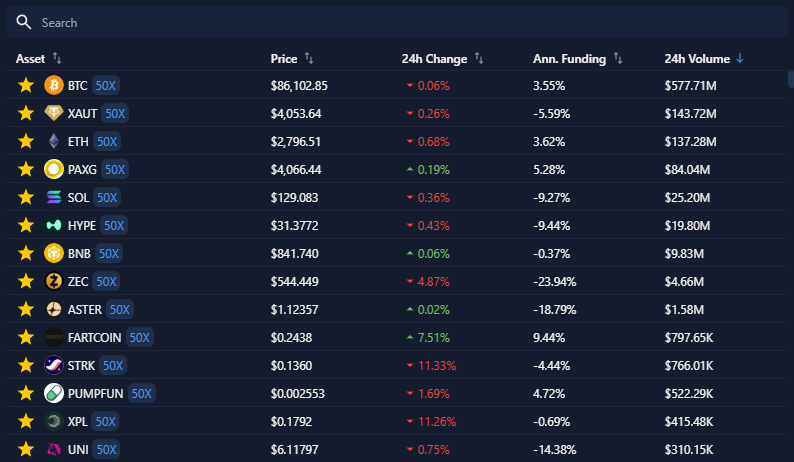Image resolution: width=794 pixels, height=462 pixels.
Task: Click the 24h Volume header label
Action: [x=697, y=59]
